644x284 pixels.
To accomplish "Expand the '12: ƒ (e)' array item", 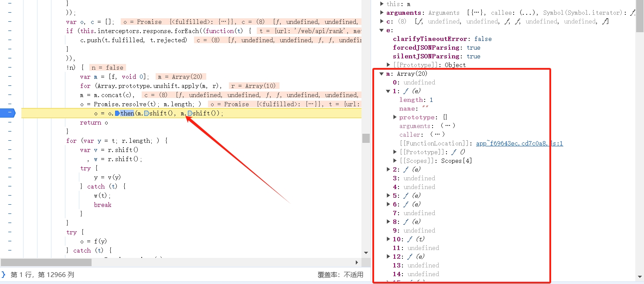I will 388,257.
